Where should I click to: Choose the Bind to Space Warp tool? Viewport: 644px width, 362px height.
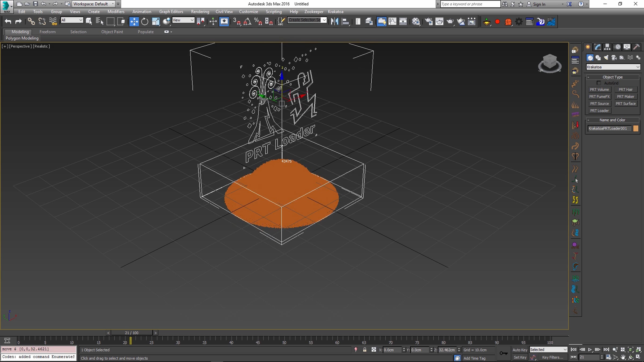click(53, 21)
